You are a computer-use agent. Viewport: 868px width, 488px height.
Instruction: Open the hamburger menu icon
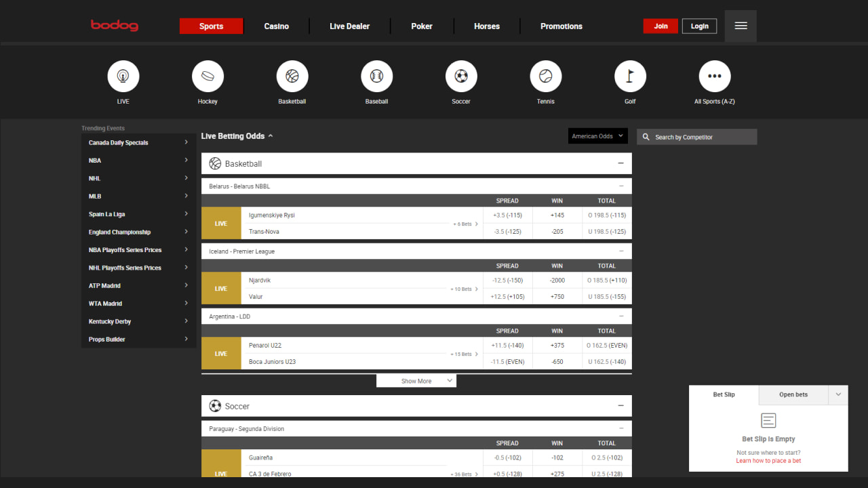coord(741,26)
